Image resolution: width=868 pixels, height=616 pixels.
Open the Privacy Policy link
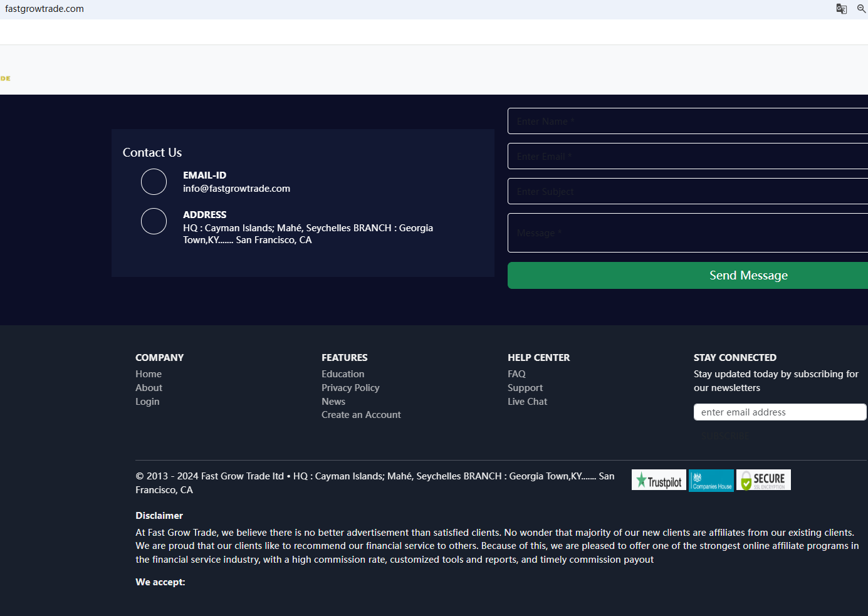(350, 388)
